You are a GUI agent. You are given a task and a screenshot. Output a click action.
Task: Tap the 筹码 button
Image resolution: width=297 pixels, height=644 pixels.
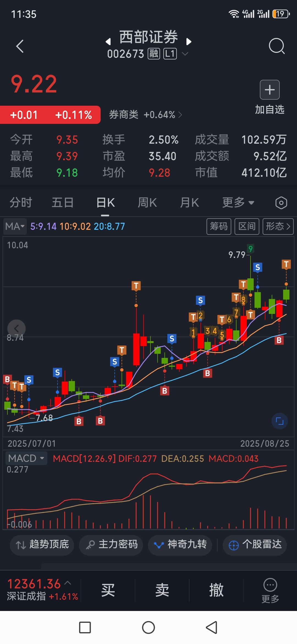219,226
